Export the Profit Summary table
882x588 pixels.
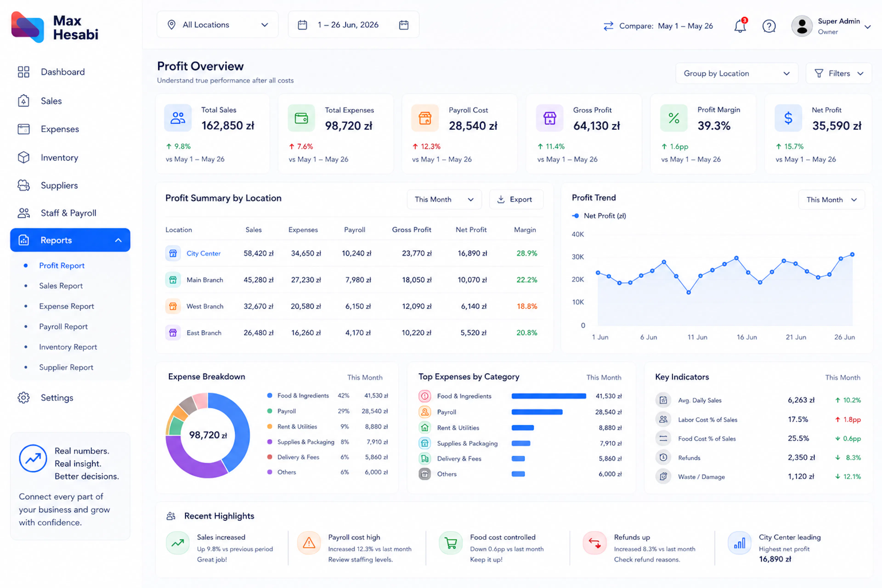[516, 200]
